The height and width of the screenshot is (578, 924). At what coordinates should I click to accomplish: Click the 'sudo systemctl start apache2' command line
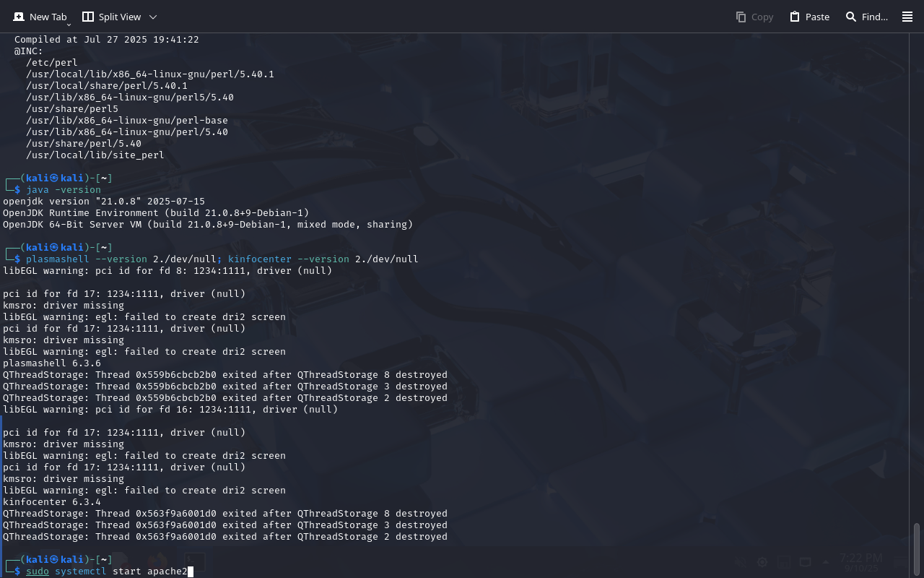[x=107, y=571]
